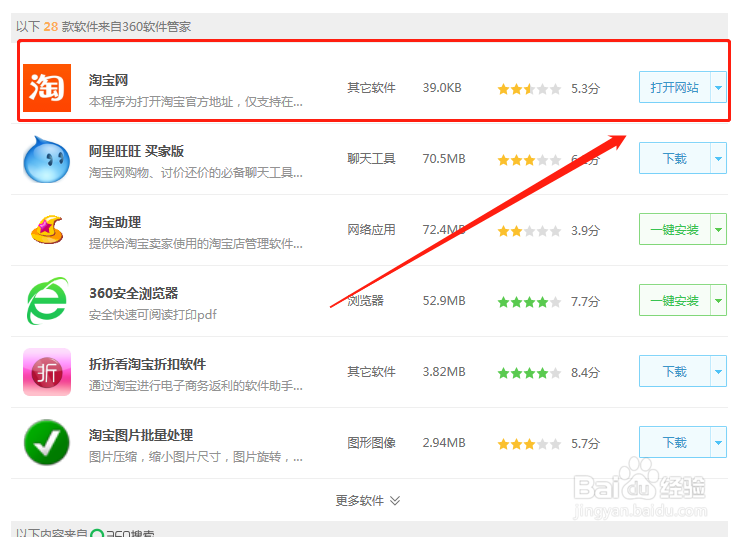Click the pink 折折看 discount icon
Screen dimensions: 748x537
(x=47, y=372)
